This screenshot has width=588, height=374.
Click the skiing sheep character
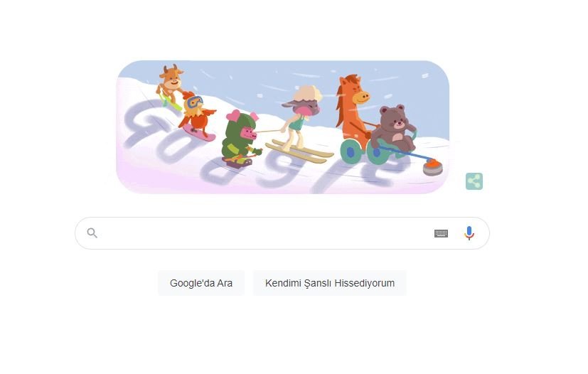[300, 117]
